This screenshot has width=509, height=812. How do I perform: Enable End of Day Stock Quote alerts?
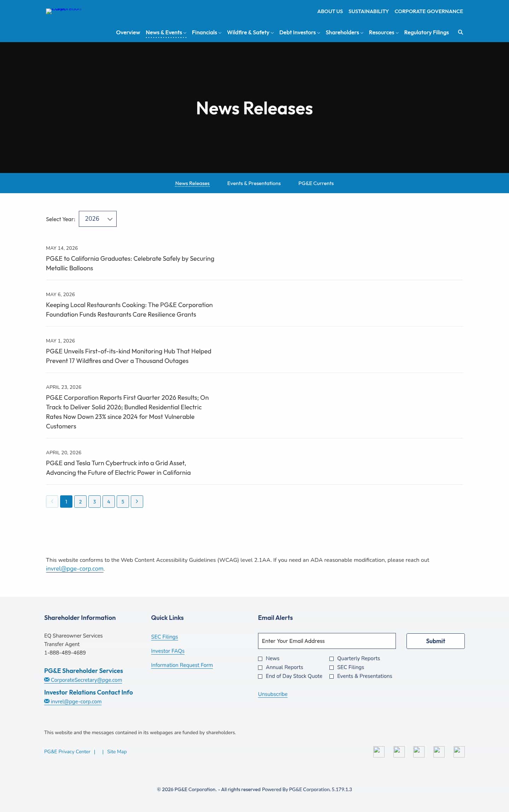[x=260, y=676]
